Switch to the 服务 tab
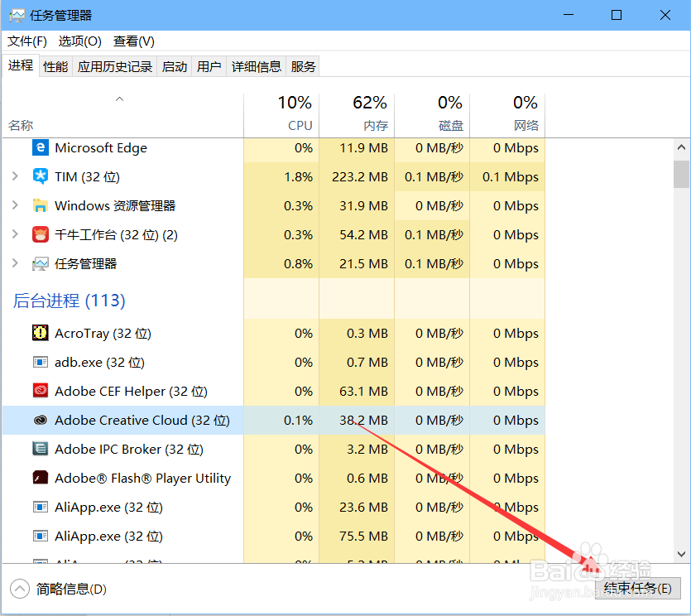This screenshot has width=691, height=616. (x=303, y=66)
